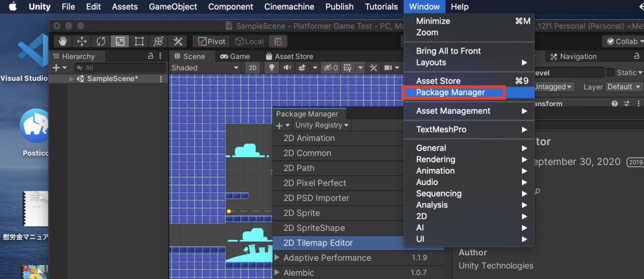Open the custom editor tools icon
The height and width of the screenshot is (279, 644).
point(177,41)
